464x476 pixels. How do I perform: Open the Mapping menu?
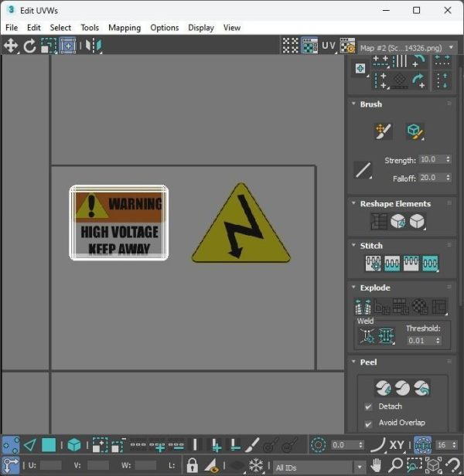(x=125, y=28)
